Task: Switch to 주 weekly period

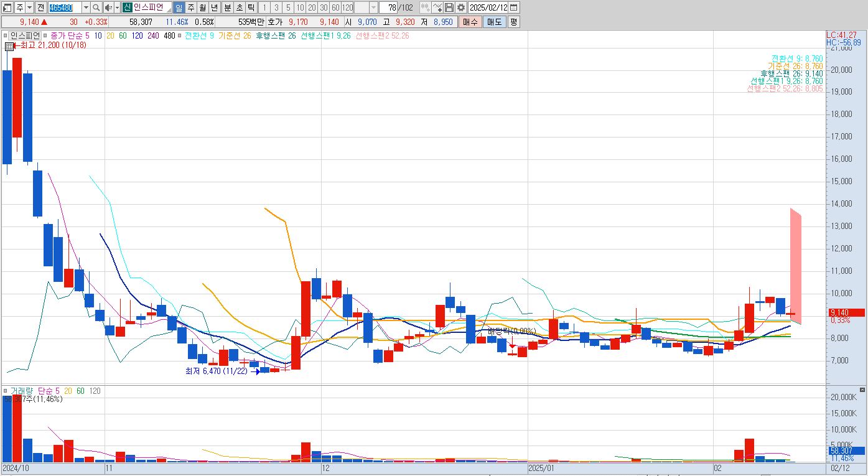Action: tap(190, 7)
